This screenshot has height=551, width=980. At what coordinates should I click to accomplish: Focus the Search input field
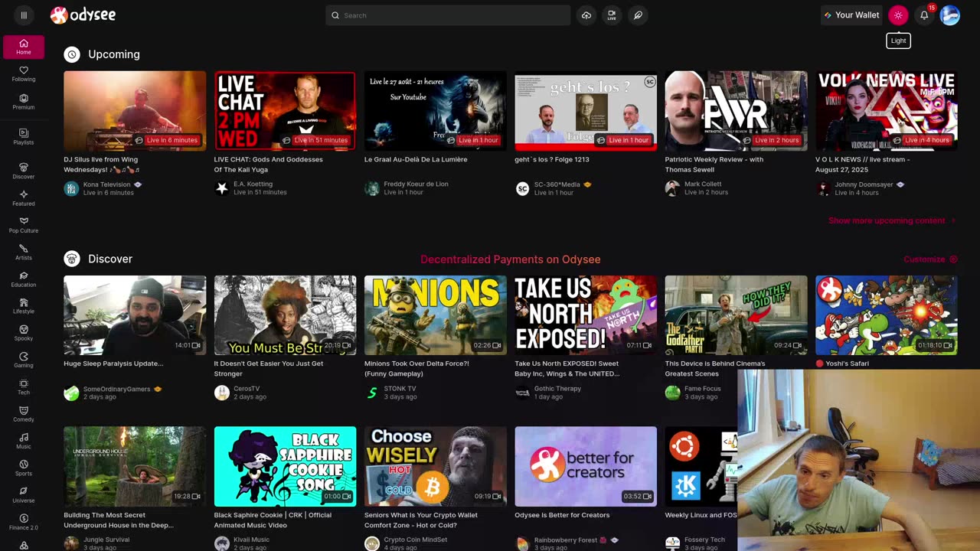(x=448, y=15)
